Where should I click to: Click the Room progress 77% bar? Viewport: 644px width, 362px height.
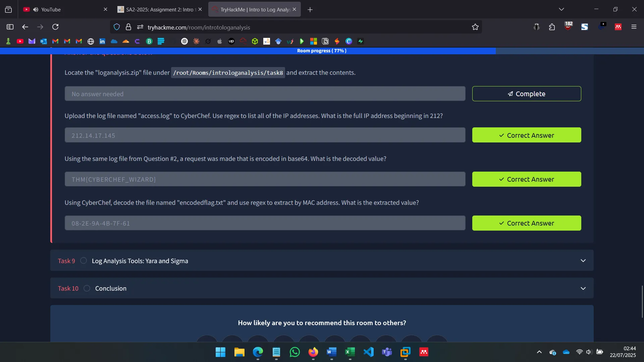pyautogui.click(x=322, y=51)
